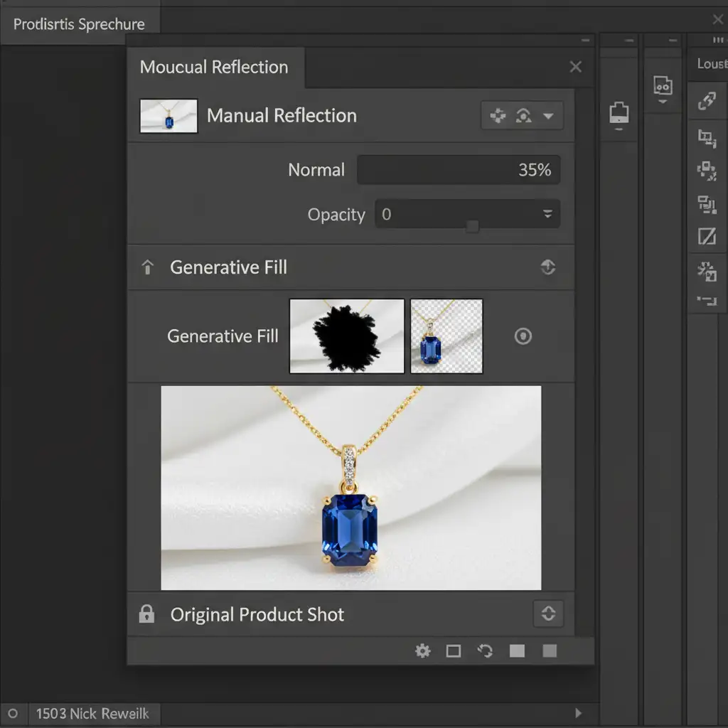The width and height of the screenshot is (728, 728).
Task: Select the transparent pendant layer thumbnail
Action: tap(446, 336)
